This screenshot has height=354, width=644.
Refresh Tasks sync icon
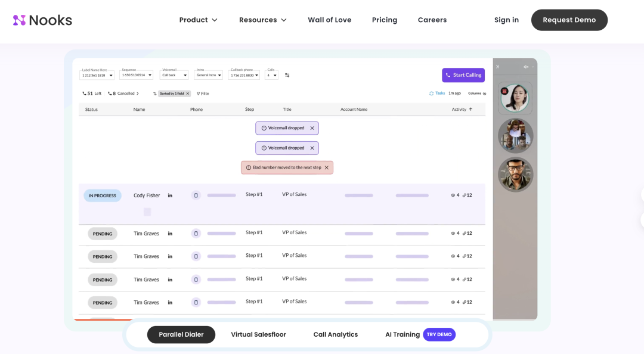click(x=431, y=93)
